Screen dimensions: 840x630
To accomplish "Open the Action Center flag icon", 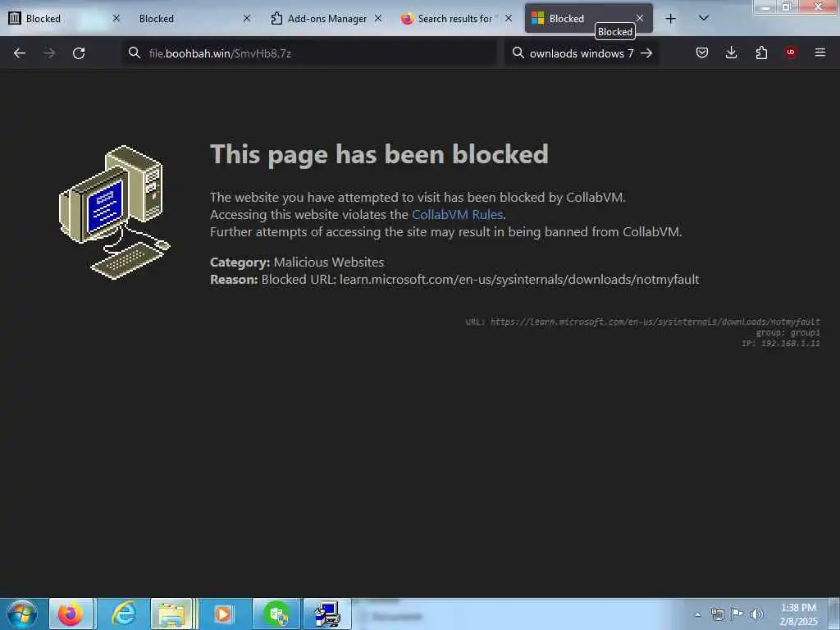I will [737, 614].
